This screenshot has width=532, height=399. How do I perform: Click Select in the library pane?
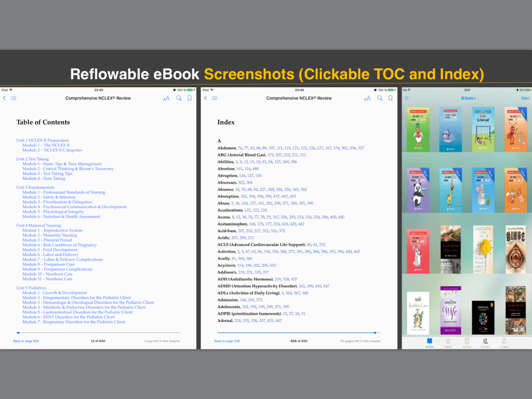(x=525, y=98)
